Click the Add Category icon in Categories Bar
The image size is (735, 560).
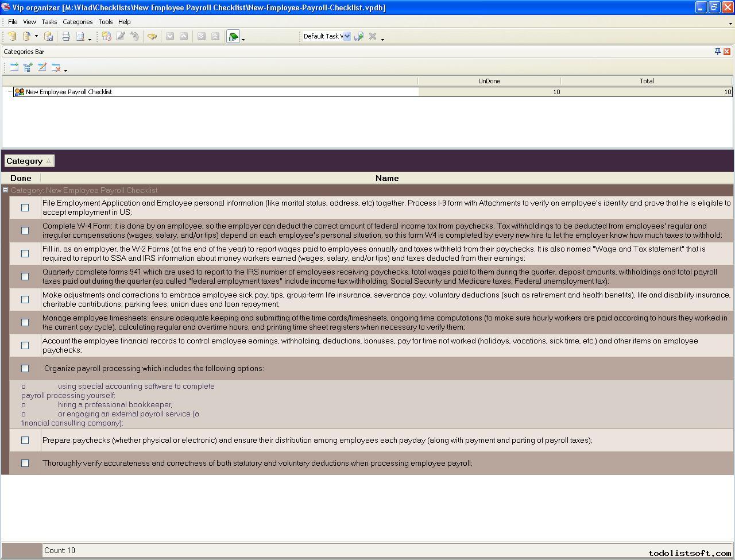[x=14, y=67]
